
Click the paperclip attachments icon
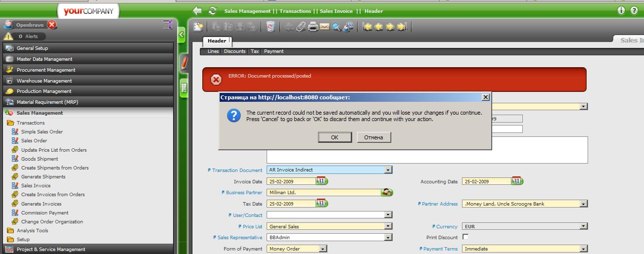tap(301, 27)
